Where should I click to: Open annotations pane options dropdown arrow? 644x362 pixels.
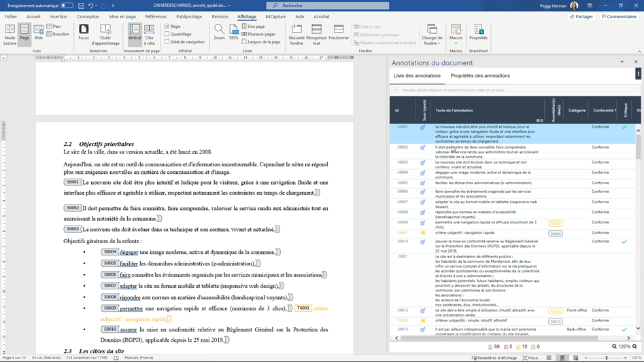pyautogui.click(x=622, y=62)
